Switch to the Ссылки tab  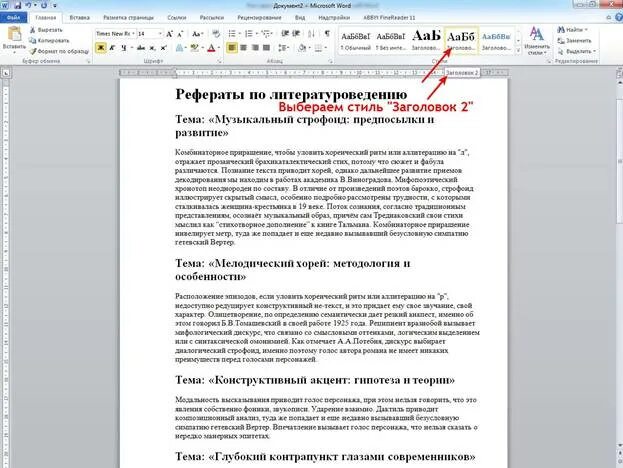pyautogui.click(x=176, y=17)
